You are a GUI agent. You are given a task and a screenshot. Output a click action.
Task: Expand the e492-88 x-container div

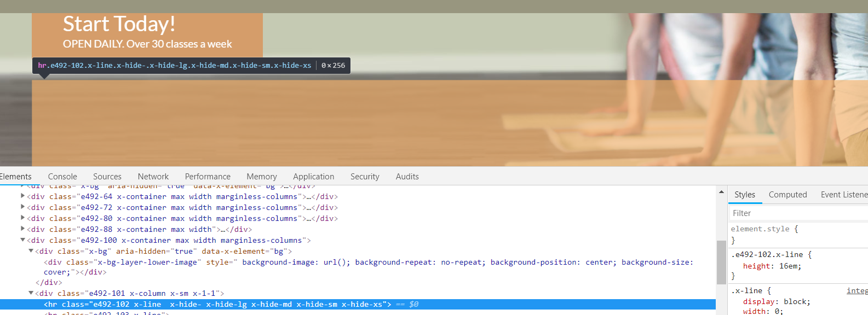[x=22, y=229]
